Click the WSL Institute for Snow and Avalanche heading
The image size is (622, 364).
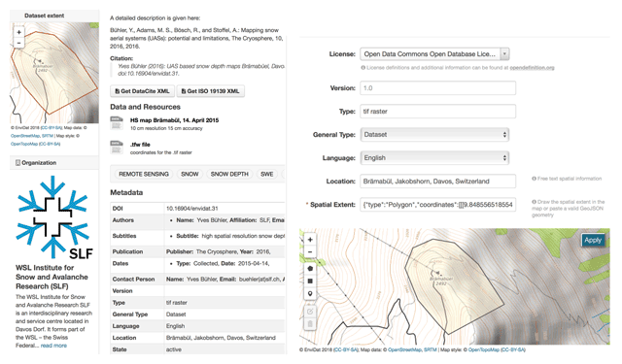(x=52, y=278)
